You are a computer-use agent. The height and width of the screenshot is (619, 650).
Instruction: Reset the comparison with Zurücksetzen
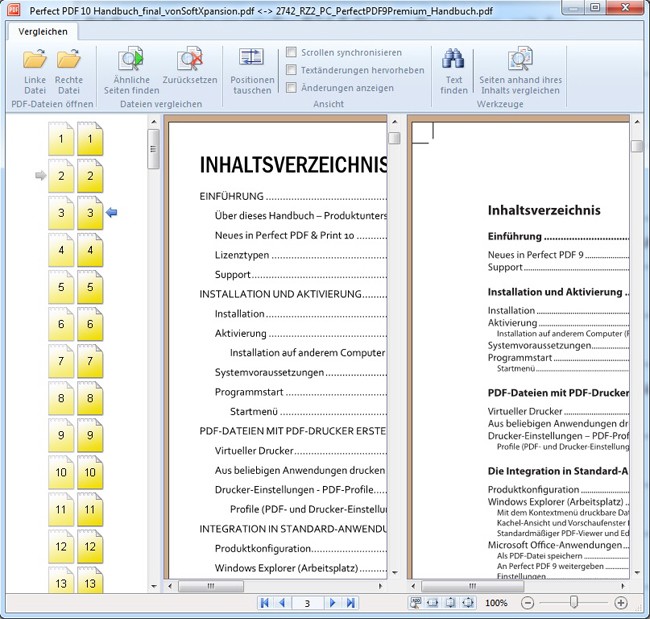(190, 66)
